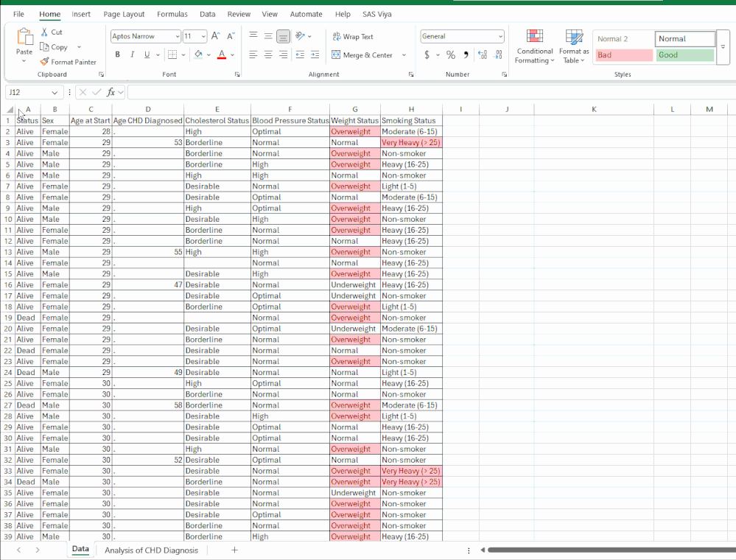The image size is (736, 560).
Task: Open the Analysis of CHD Diagnosis sheet
Action: (151, 550)
